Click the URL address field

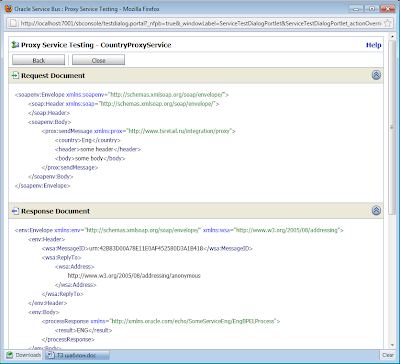coord(200,23)
